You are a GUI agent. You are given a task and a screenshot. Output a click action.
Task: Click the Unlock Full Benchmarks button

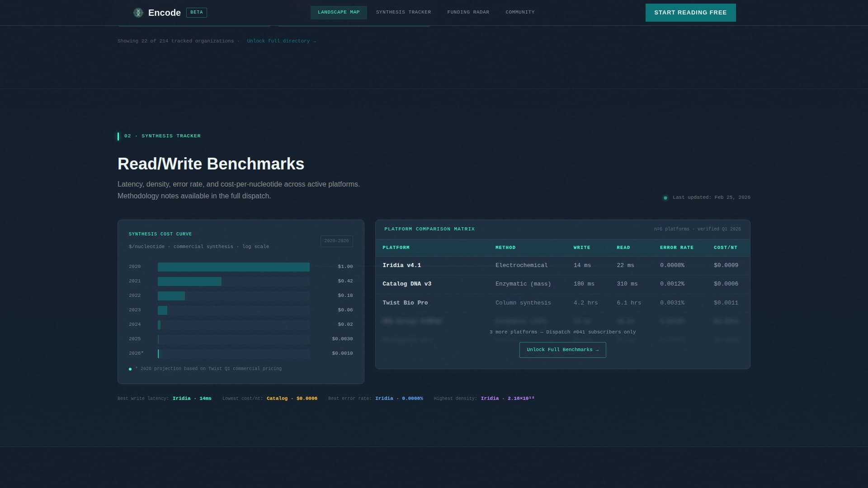[562, 350]
